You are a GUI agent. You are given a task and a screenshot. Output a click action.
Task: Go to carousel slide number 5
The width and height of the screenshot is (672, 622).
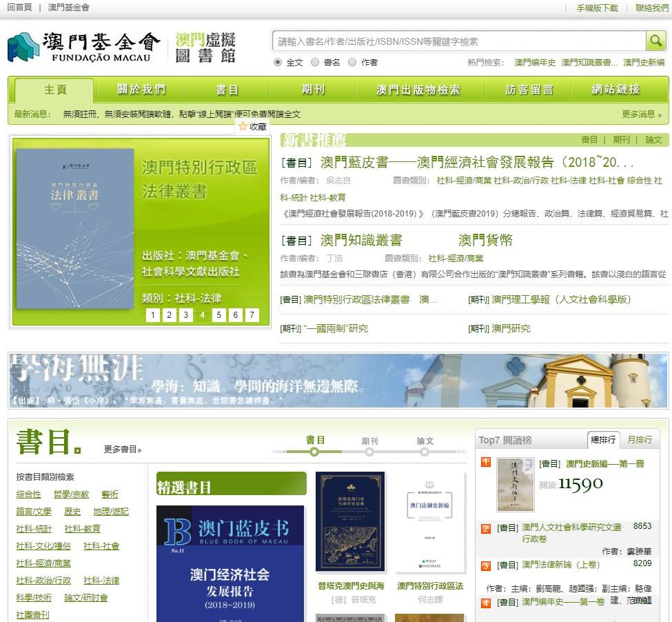219,315
